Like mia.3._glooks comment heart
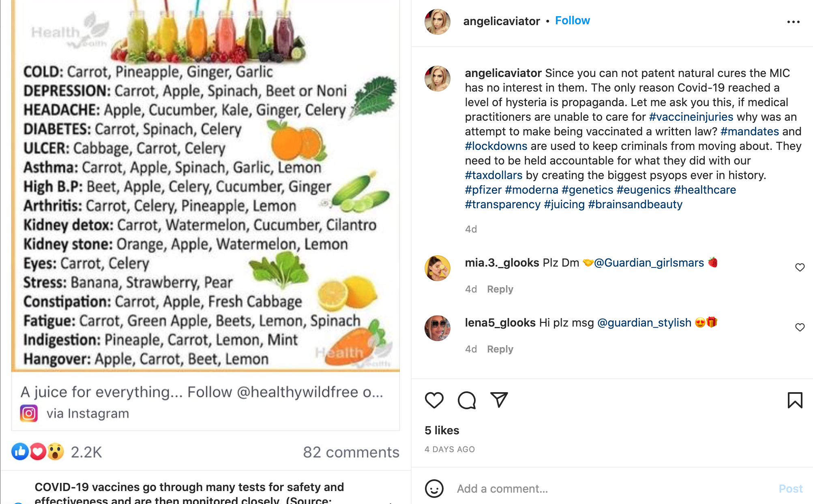The width and height of the screenshot is (813, 504). (800, 267)
